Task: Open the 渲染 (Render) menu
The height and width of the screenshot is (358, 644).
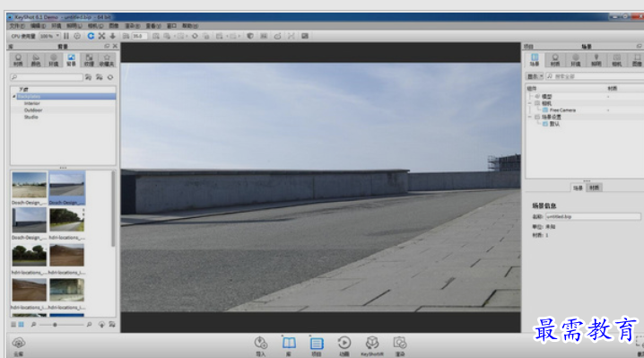Action: coord(132,26)
